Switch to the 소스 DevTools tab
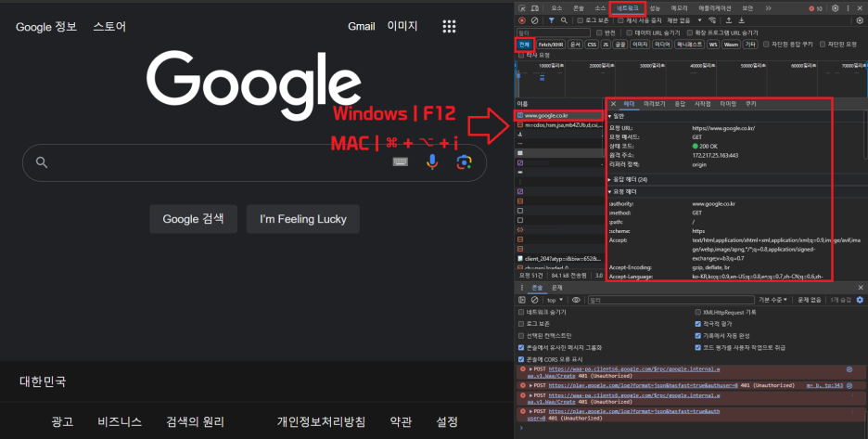The image size is (868, 439). 600,8
